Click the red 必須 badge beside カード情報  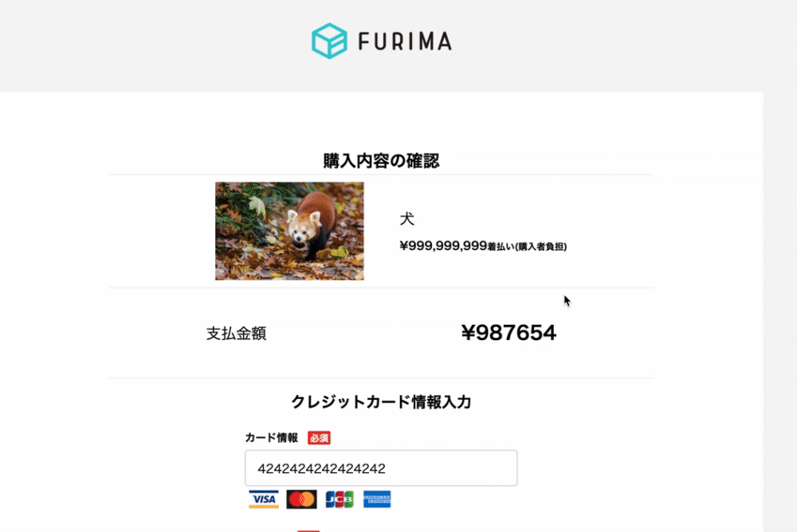[x=320, y=438]
